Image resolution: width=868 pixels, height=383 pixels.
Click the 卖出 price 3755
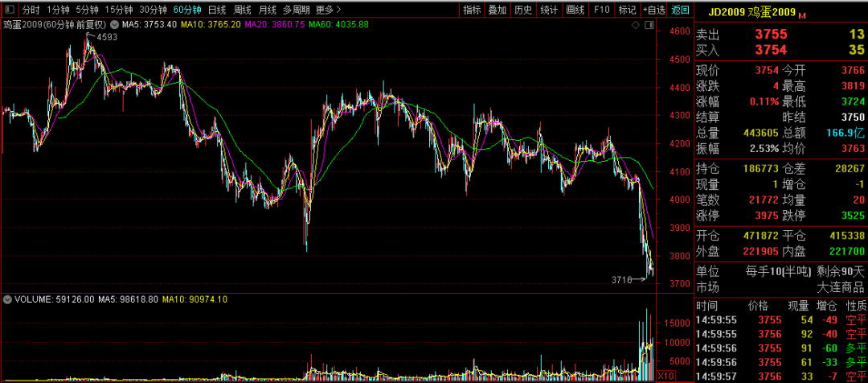(771, 35)
